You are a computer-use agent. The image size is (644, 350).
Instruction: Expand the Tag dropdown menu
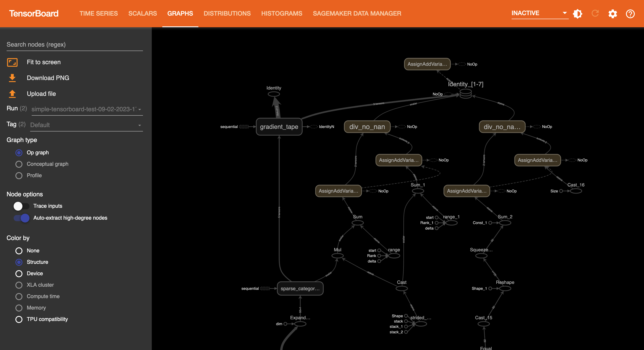(140, 125)
